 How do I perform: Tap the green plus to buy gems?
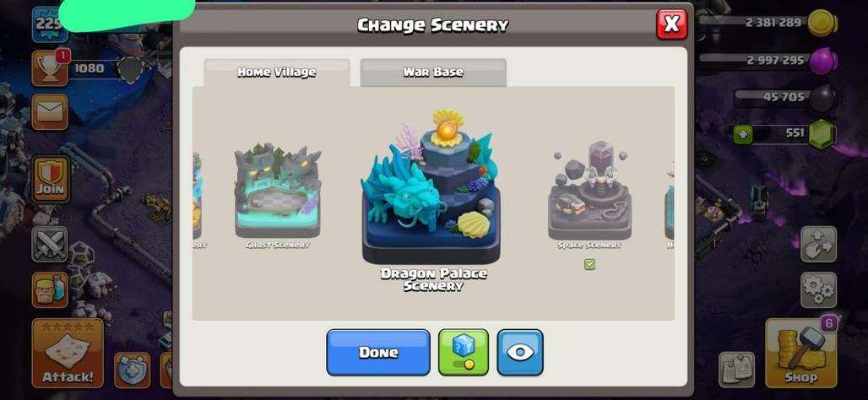[x=743, y=134]
